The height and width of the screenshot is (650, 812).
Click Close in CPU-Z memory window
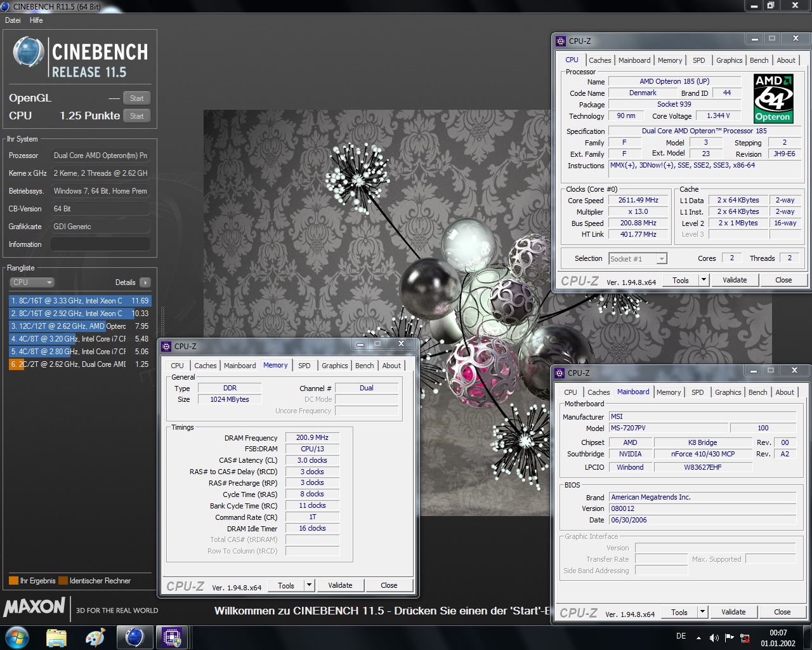coord(389,585)
